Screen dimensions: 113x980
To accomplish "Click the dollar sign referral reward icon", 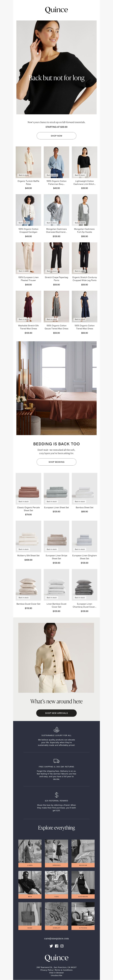I will (x=56, y=795).
